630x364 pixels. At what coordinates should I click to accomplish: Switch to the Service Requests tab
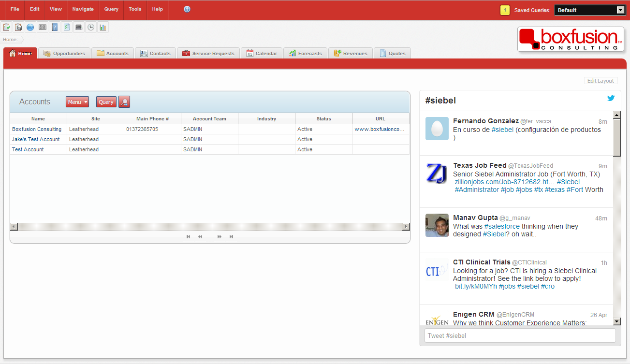pyautogui.click(x=208, y=53)
